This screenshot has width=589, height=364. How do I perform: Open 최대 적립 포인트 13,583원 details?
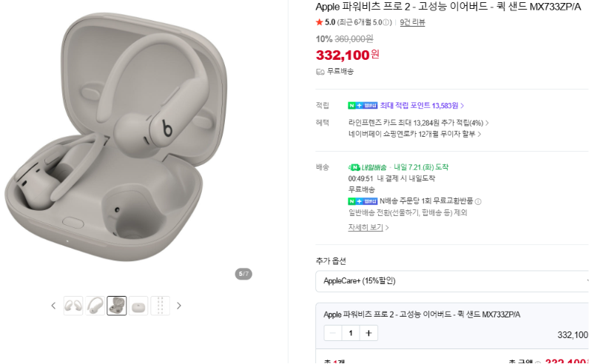[423, 106]
